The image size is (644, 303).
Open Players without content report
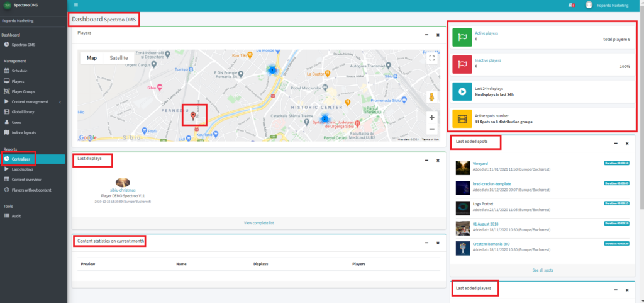coord(33,190)
